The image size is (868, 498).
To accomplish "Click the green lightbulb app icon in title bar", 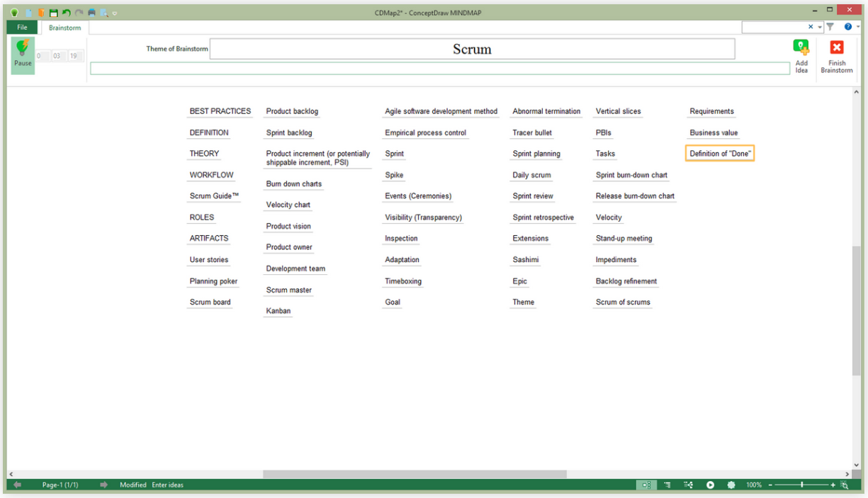I will click(14, 12).
